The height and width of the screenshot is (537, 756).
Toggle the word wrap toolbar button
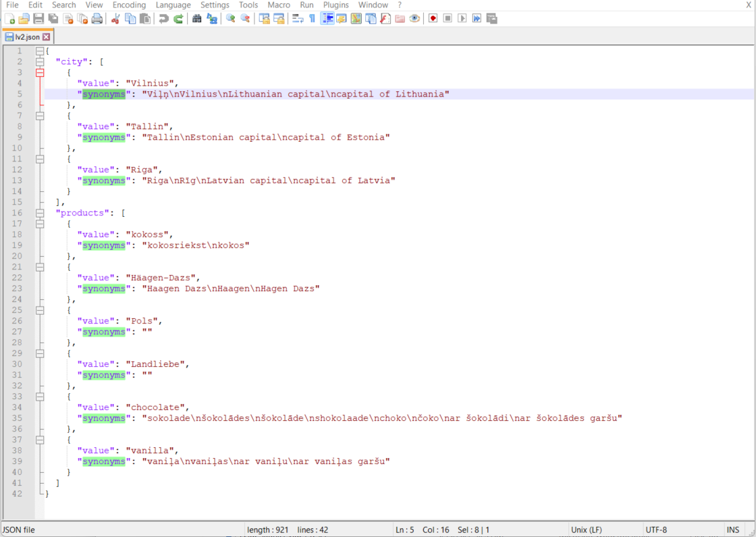point(297,18)
